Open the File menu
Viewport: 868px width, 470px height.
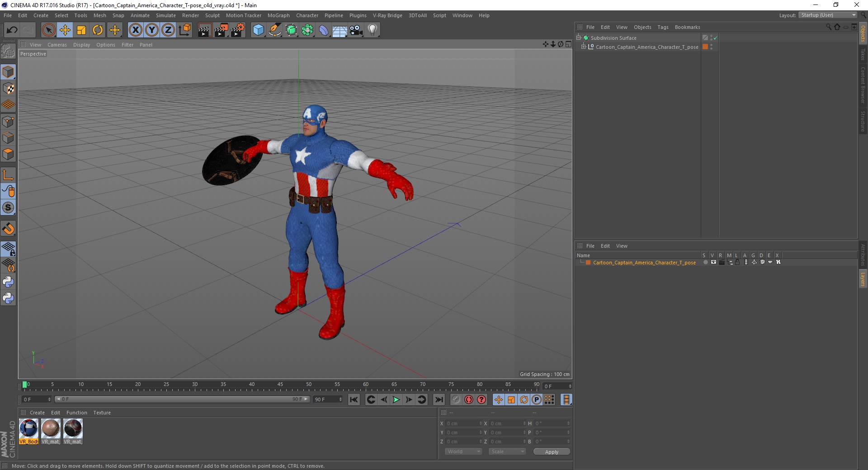click(x=8, y=15)
